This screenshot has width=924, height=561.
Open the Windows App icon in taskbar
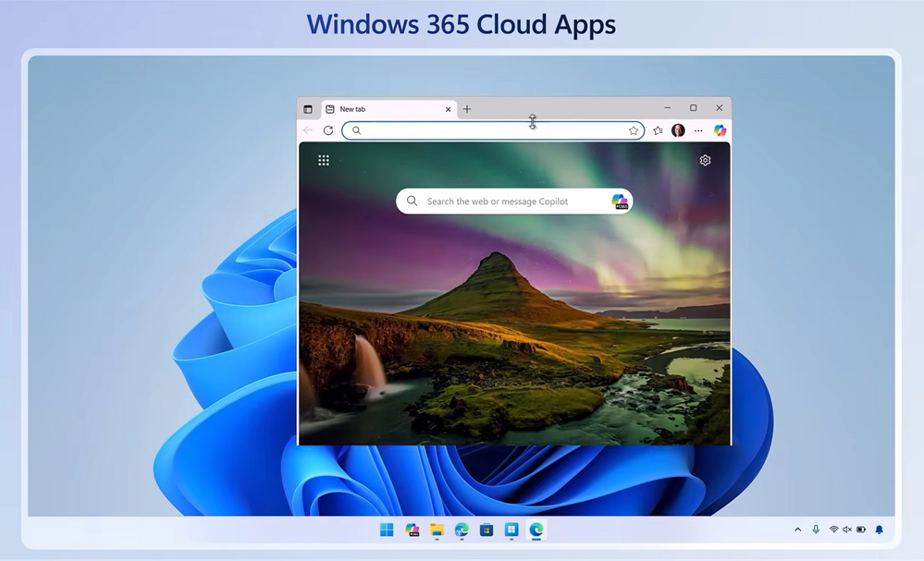coord(511,530)
